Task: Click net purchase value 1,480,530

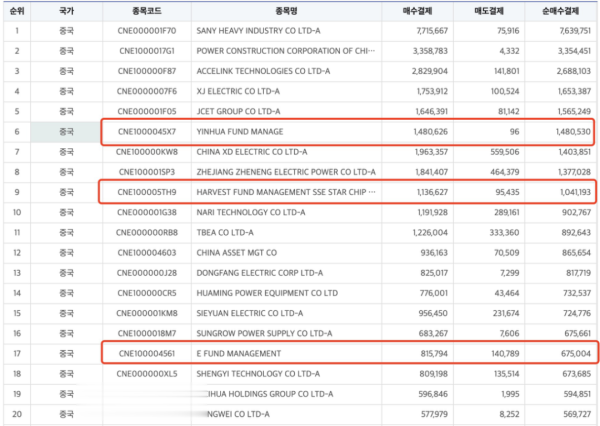Action: [573, 132]
